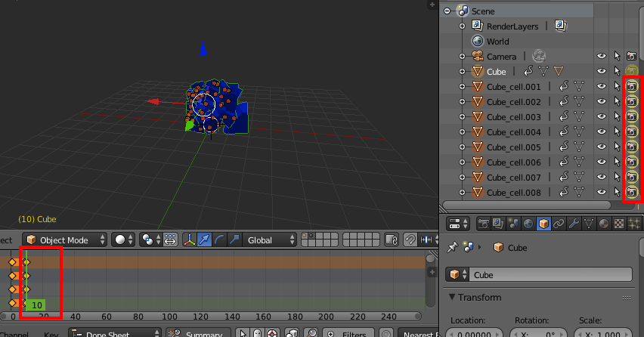Click the RenderLayers data icon in outliner
This screenshot has height=337, width=644.
(561, 26)
